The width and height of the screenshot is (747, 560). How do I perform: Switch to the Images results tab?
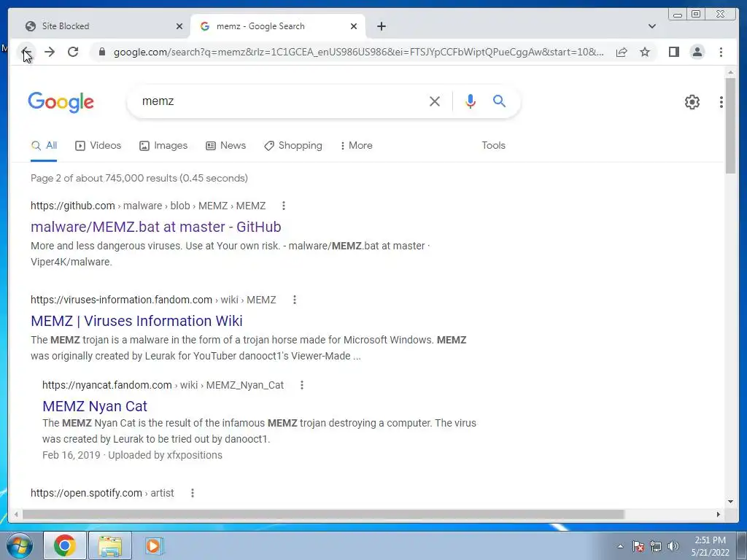click(x=163, y=146)
